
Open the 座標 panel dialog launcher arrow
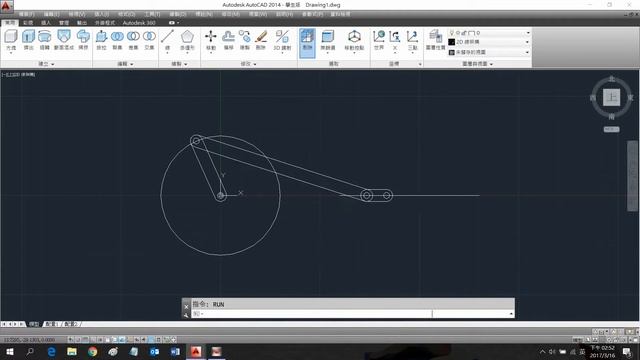[x=420, y=64]
